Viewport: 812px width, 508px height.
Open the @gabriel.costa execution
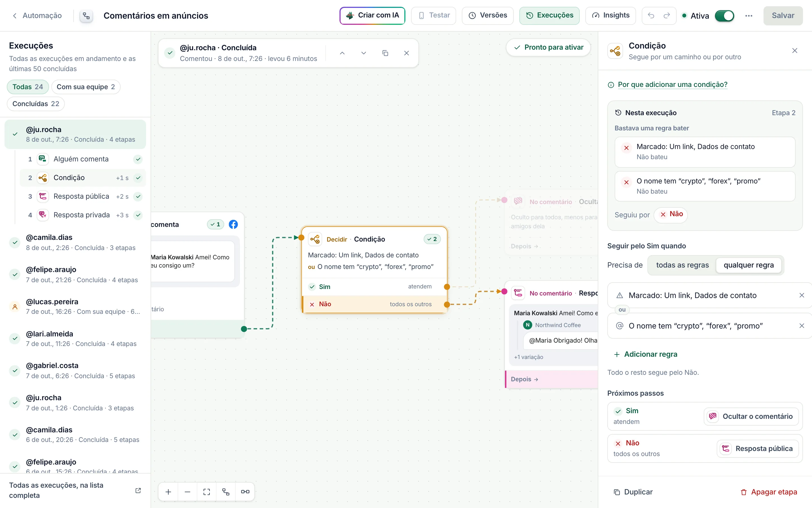(x=75, y=370)
